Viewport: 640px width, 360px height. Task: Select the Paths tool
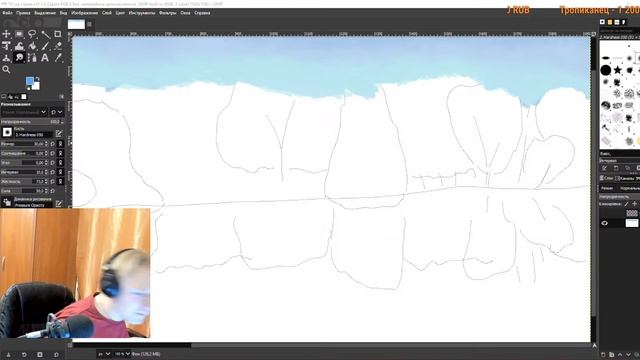click(x=32, y=58)
